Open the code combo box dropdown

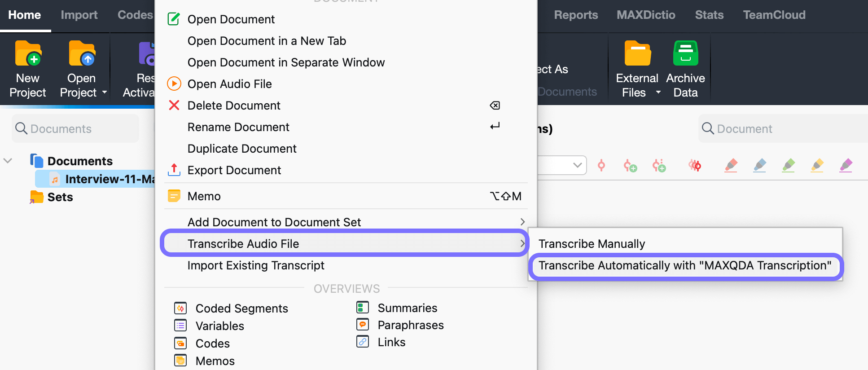tap(577, 165)
